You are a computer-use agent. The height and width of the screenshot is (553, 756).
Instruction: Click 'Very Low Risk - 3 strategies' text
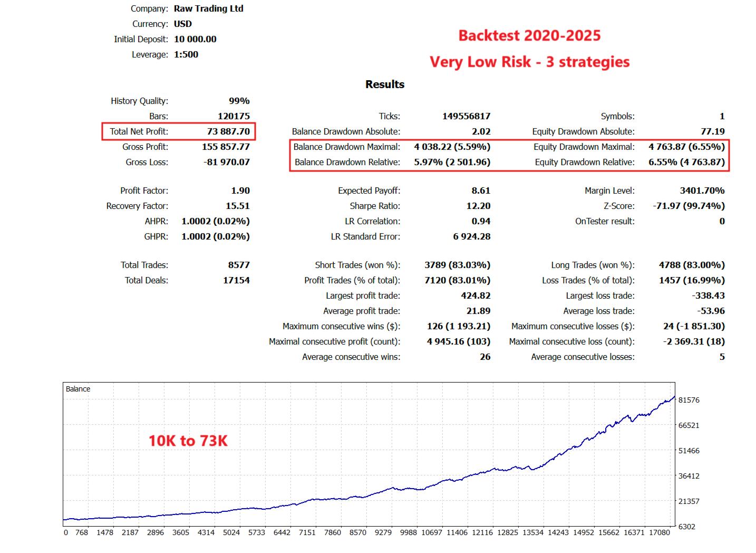click(x=529, y=62)
